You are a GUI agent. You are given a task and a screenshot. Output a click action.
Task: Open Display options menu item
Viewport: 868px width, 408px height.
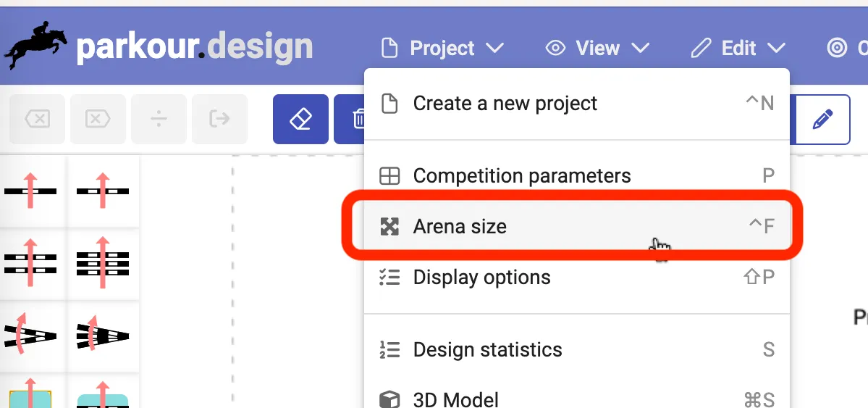coord(481,278)
